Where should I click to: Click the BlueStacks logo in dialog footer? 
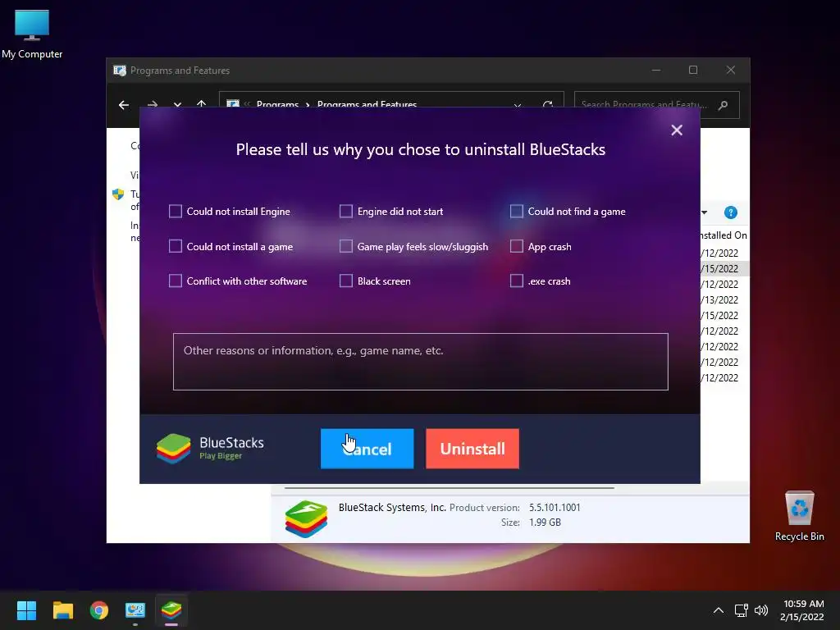[x=174, y=449]
